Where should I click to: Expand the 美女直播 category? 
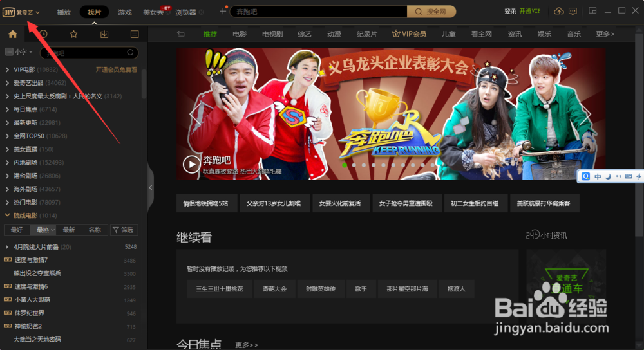pos(7,149)
